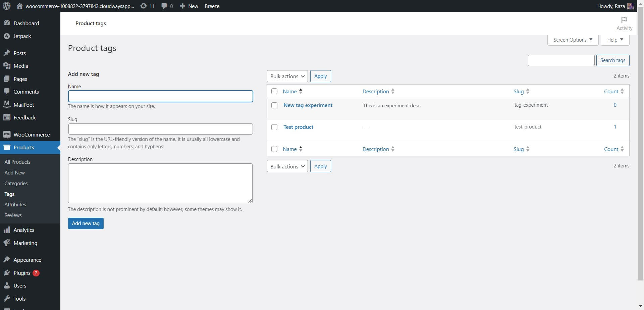Sort by Count in the table footer

point(614,149)
